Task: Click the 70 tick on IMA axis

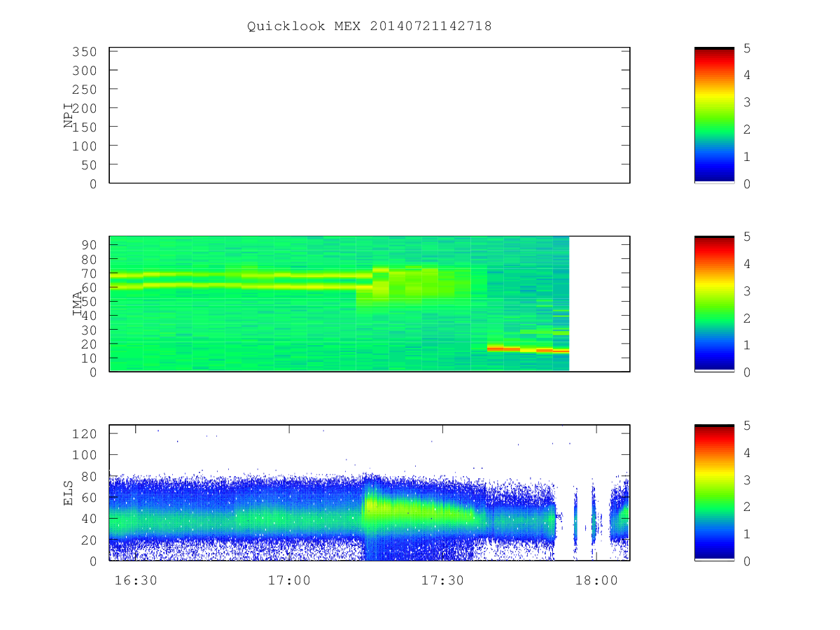Action: [88, 273]
